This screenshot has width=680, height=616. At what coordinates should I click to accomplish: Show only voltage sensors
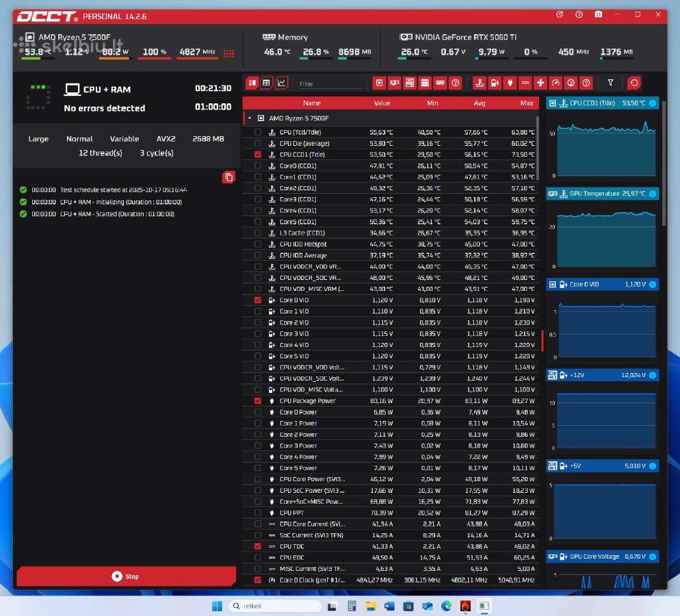coord(495,83)
